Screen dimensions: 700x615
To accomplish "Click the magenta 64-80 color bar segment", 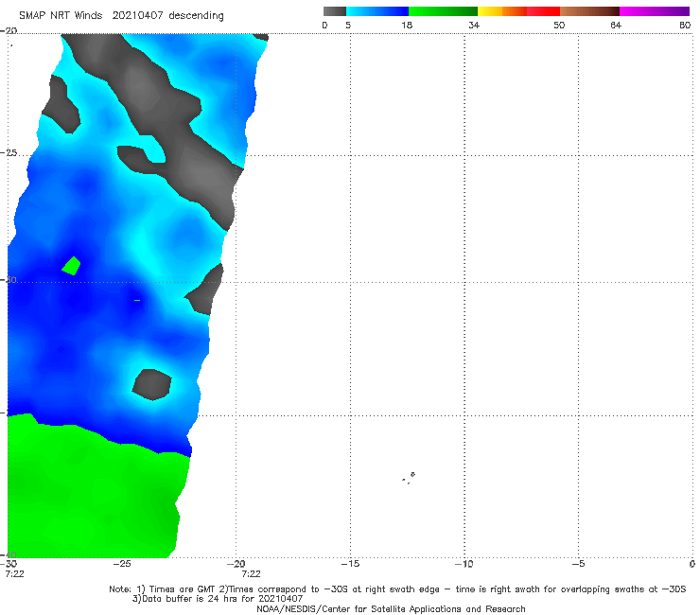I will (x=655, y=11).
